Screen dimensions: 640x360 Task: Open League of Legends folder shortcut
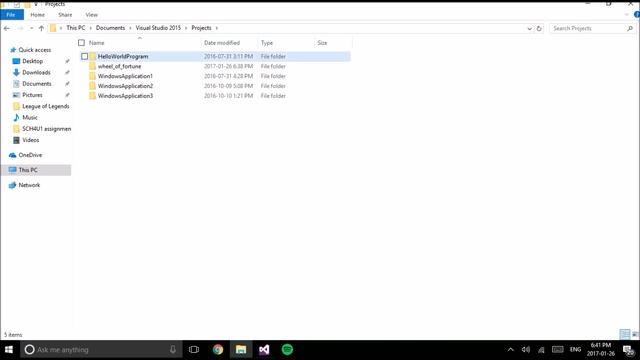(45, 106)
